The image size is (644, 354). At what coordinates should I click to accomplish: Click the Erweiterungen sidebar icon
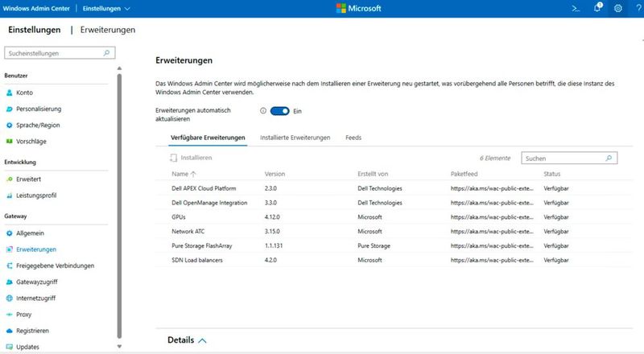[x=10, y=249]
